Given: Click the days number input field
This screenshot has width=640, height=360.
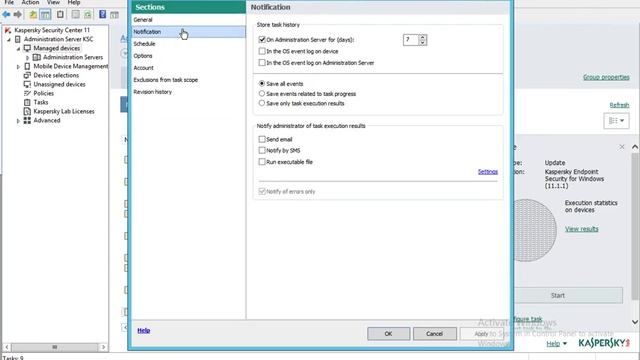Looking at the screenshot, I should coord(411,40).
